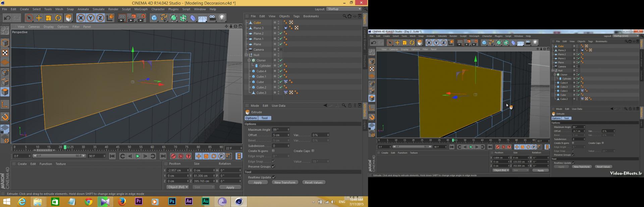Collapse the Cloner group in the right tutorial window
This screenshot has width=644, height=207.
(554, 74)
